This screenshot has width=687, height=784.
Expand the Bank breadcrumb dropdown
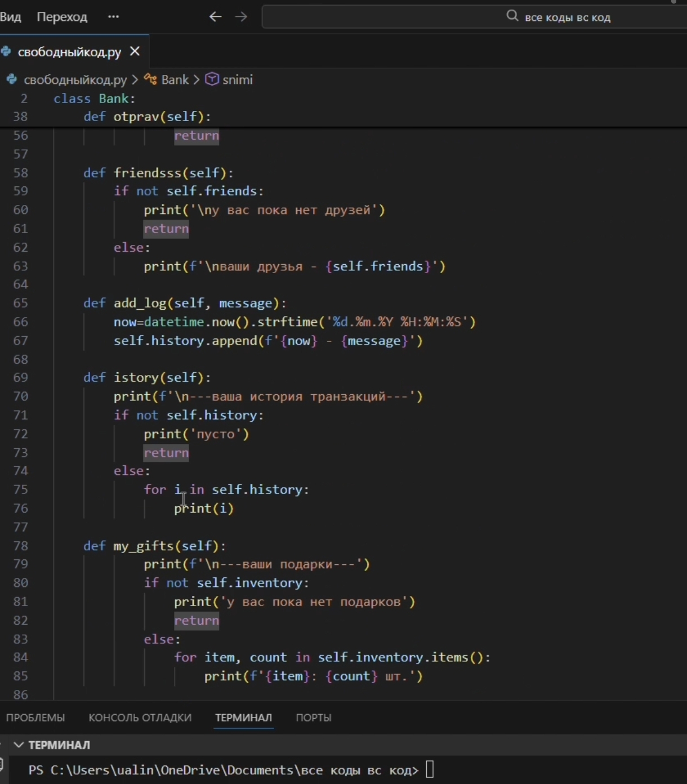point(175,80)
